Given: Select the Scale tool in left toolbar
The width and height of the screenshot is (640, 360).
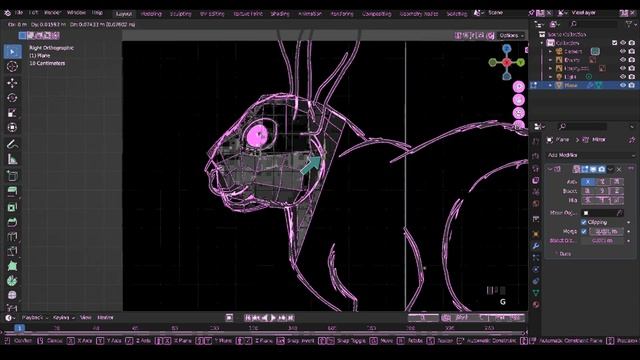Looking at the screenshot, I should pyautogui.click(x=12, y=113).
